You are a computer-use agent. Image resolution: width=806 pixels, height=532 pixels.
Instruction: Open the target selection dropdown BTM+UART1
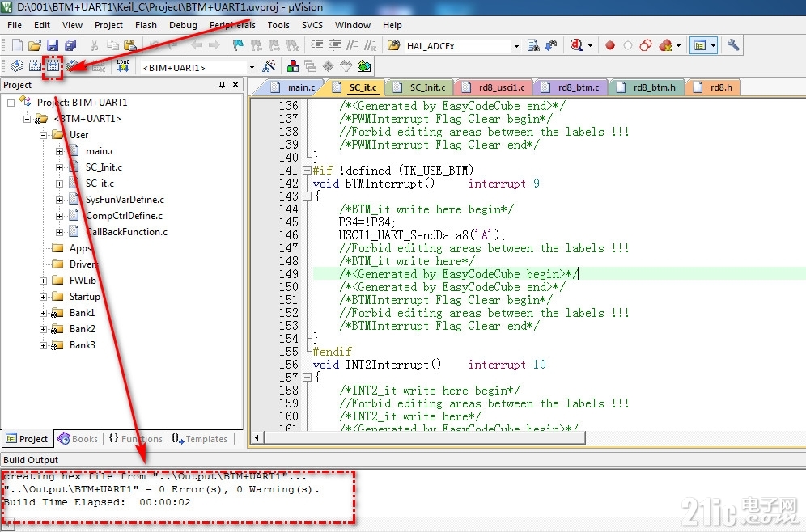252,67
